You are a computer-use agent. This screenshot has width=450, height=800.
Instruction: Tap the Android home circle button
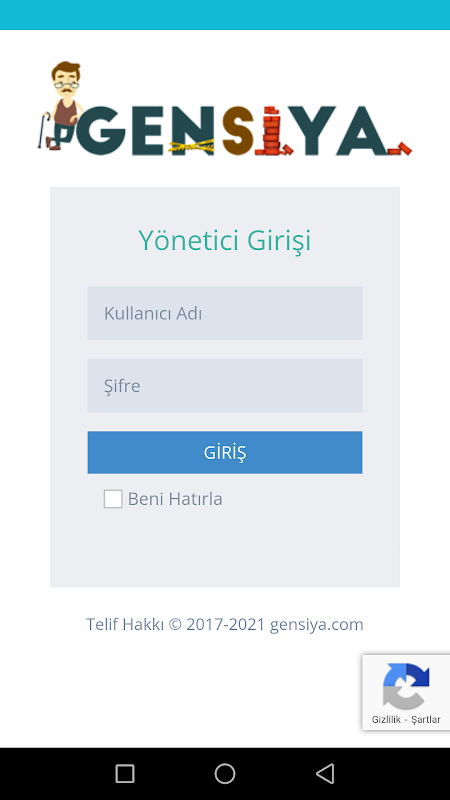click(225, 773)
